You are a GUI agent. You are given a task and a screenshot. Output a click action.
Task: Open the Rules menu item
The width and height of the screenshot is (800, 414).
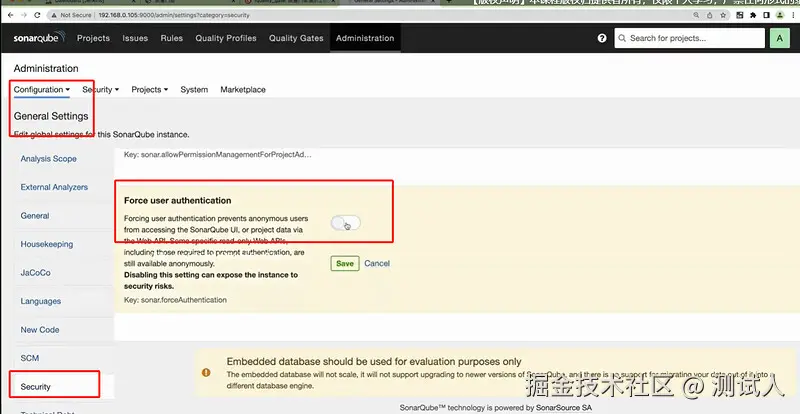point(171,38)
